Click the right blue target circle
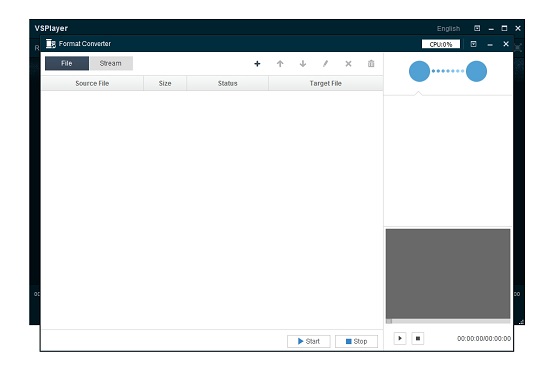 (476, 71)
